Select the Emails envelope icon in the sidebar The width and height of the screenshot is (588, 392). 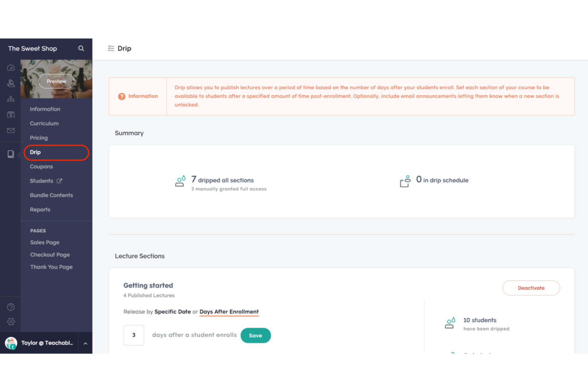coord(11,130)
